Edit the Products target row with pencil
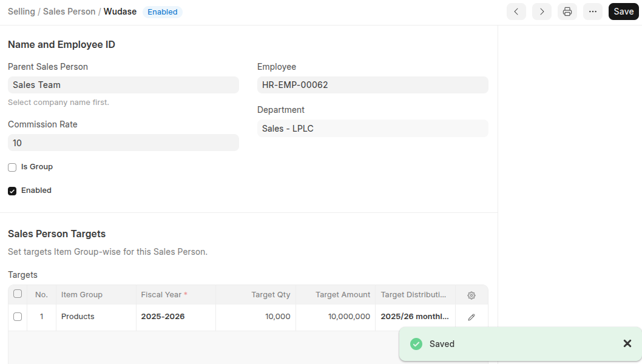This screenshot has width=642, height=364. (471, 317)
